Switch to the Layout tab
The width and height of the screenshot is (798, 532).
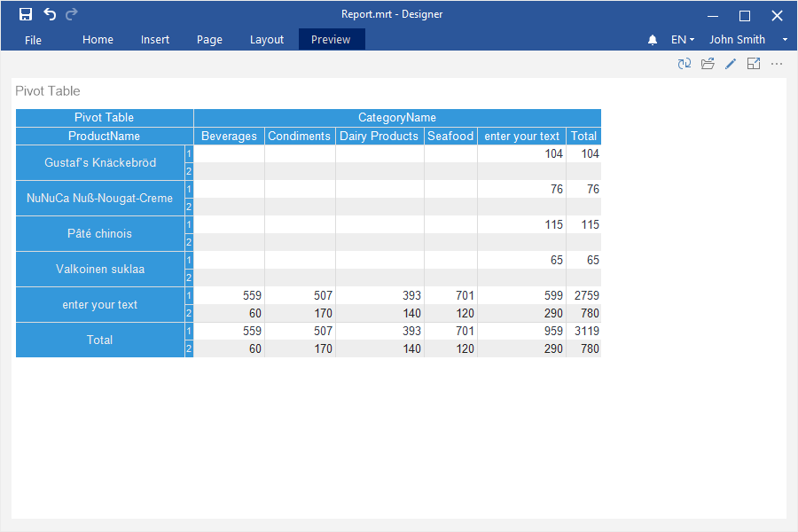tap(267, 40)
